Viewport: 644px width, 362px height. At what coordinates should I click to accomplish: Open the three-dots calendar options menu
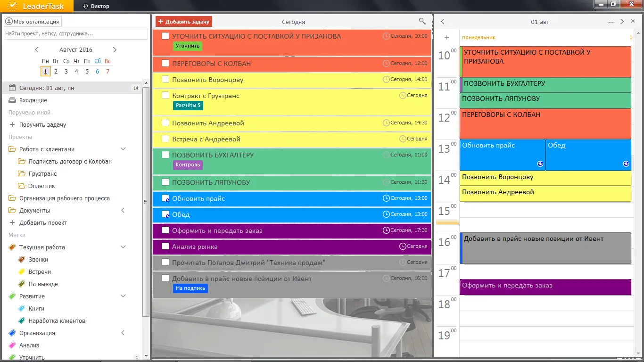click(x=611, y=22)
